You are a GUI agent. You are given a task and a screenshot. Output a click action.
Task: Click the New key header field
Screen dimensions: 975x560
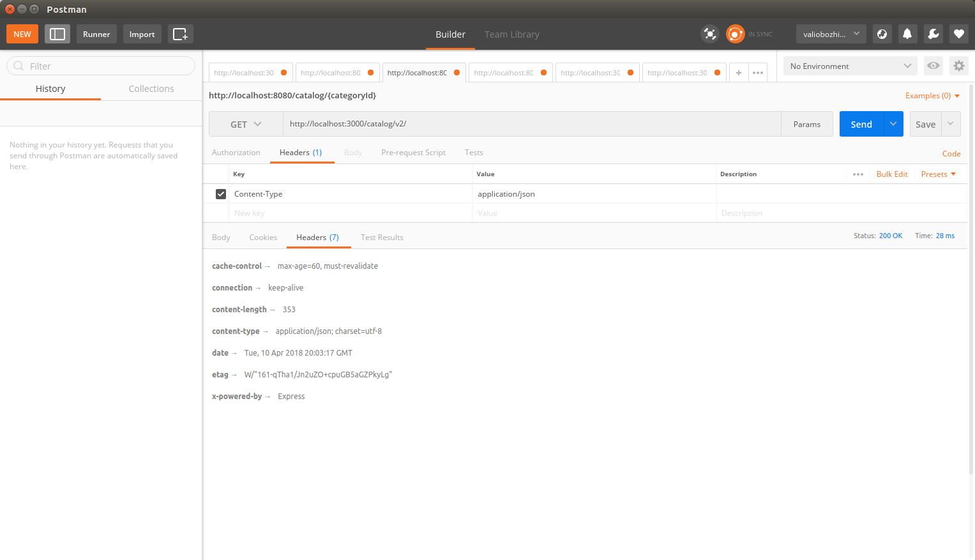[x=350, y=213]
